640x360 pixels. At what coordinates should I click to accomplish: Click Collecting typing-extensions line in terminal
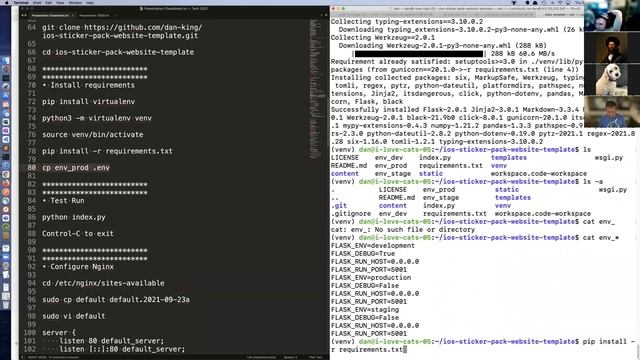tap(407, 22)
